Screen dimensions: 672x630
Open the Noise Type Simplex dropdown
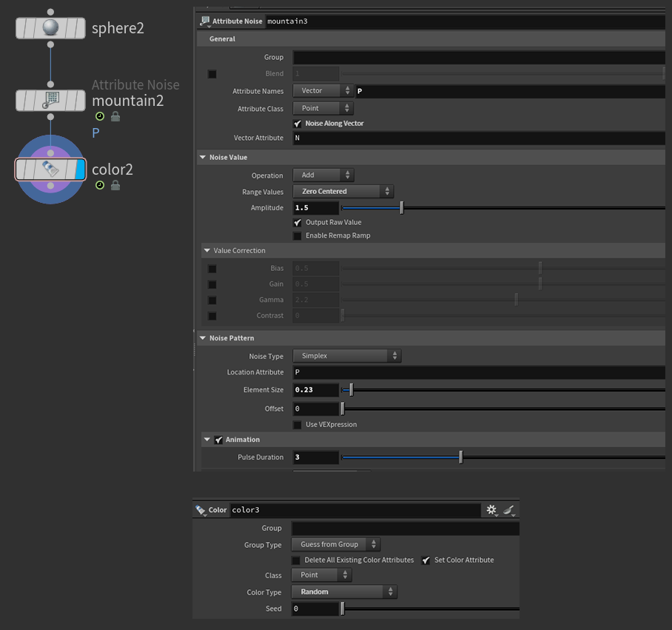click(x=346, y=356)
